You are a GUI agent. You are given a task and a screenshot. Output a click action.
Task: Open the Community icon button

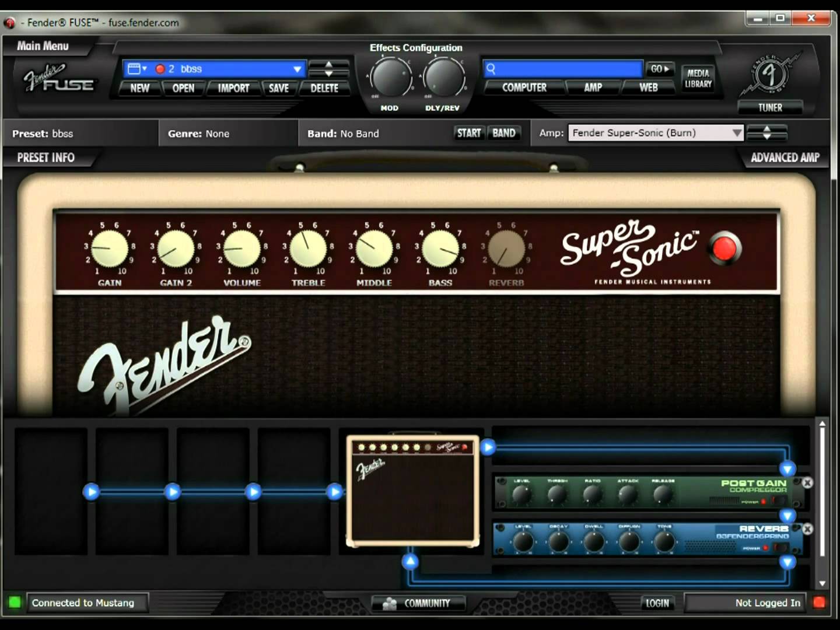(418, 603)
